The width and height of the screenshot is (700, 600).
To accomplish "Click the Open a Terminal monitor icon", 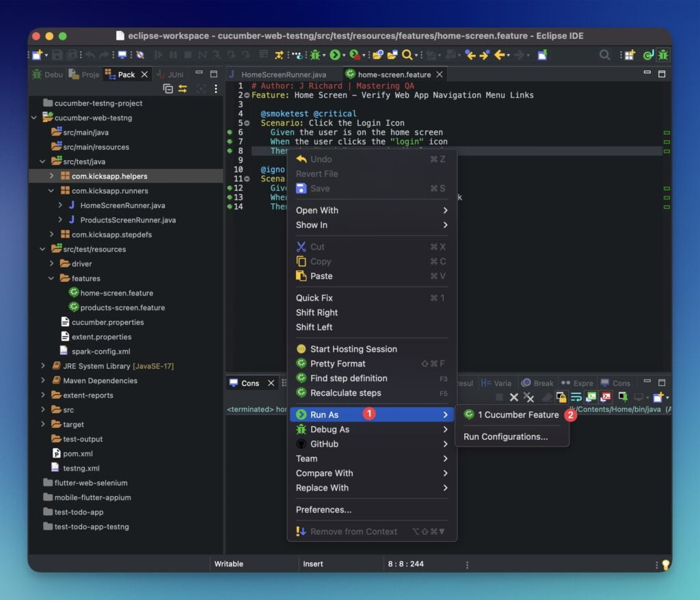I will click(x=122, y=55).
